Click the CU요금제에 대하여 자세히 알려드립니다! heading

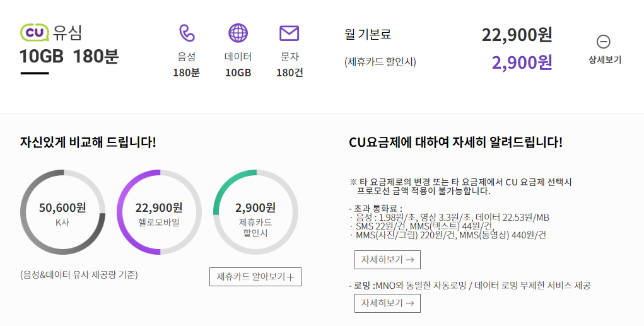click(455, 143)
